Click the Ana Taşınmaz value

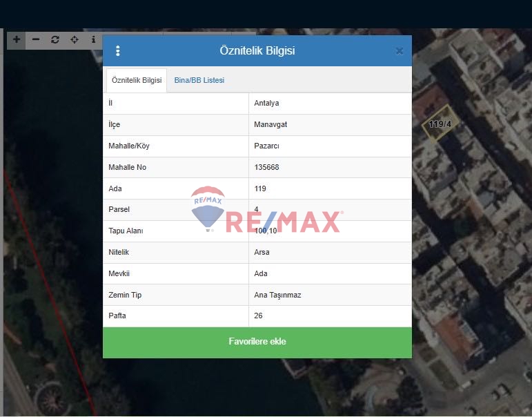point(277,295)
